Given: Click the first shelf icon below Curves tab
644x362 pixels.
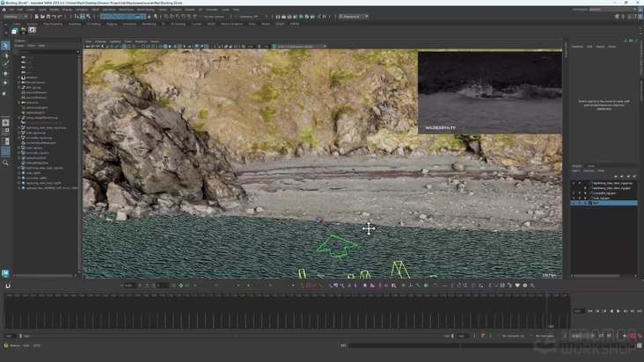Looking at the screenshot, I should pos(15,31).
